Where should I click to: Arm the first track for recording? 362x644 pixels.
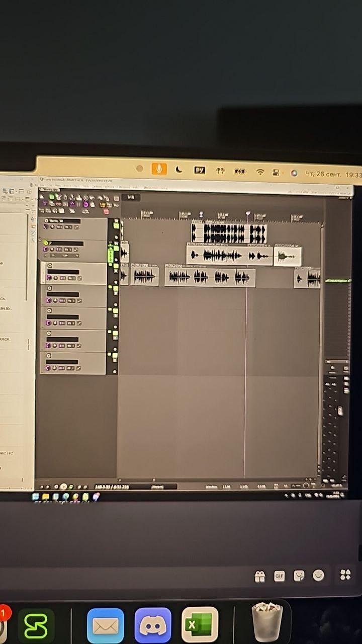(x=46, y=221)
